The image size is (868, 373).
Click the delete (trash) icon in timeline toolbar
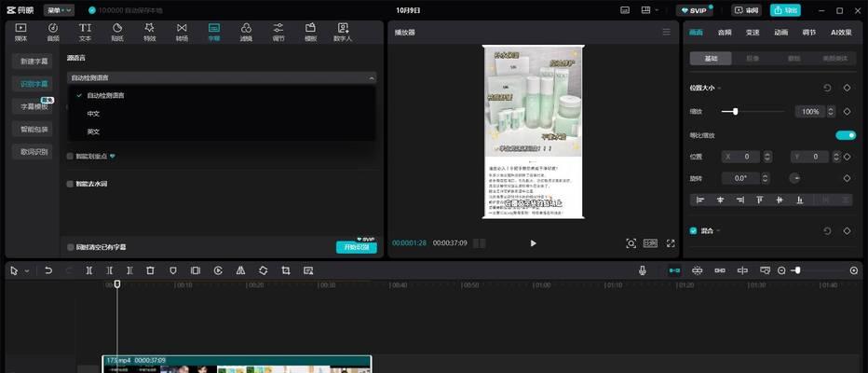(x=150, y=270)
